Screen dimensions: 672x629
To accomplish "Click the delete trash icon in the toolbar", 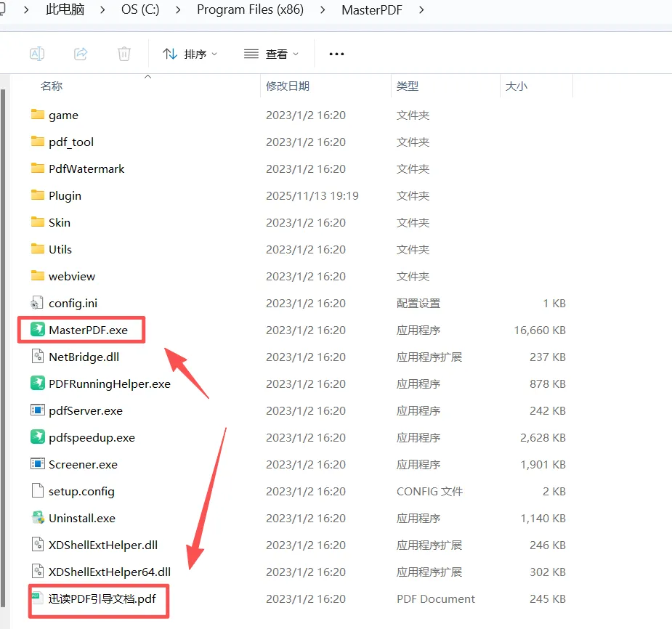I will (x=124, y=53).
